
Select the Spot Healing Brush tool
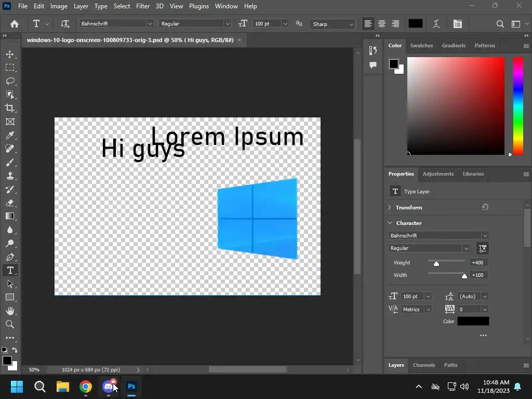(10, 149)
